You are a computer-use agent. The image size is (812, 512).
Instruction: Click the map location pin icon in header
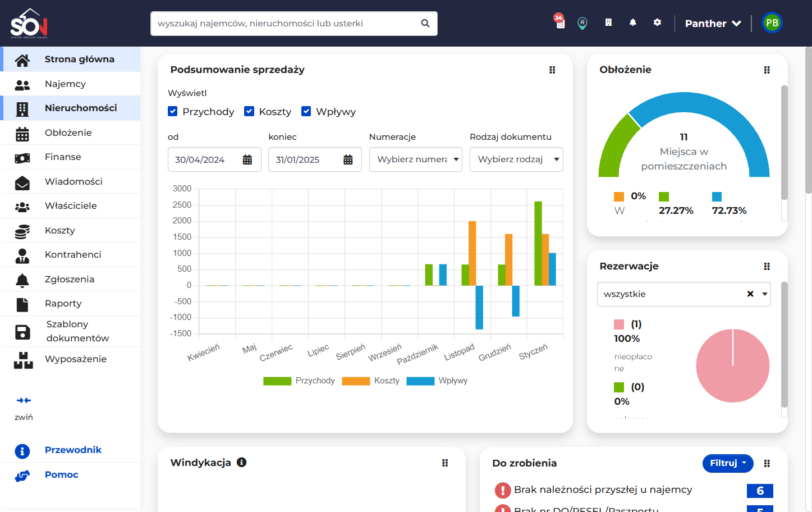(x=582, y=24)
